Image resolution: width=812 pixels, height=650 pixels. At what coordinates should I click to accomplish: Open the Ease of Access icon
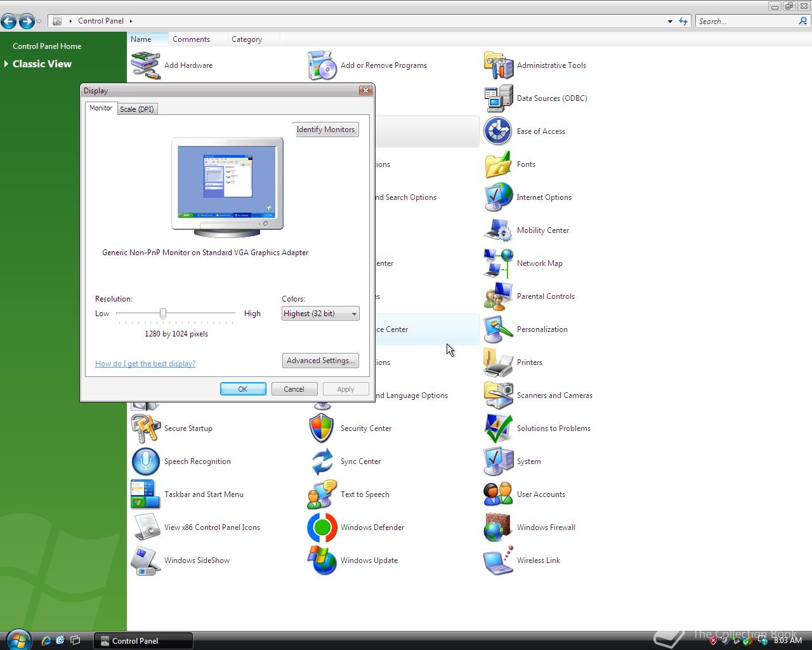[x=498, y=131]
